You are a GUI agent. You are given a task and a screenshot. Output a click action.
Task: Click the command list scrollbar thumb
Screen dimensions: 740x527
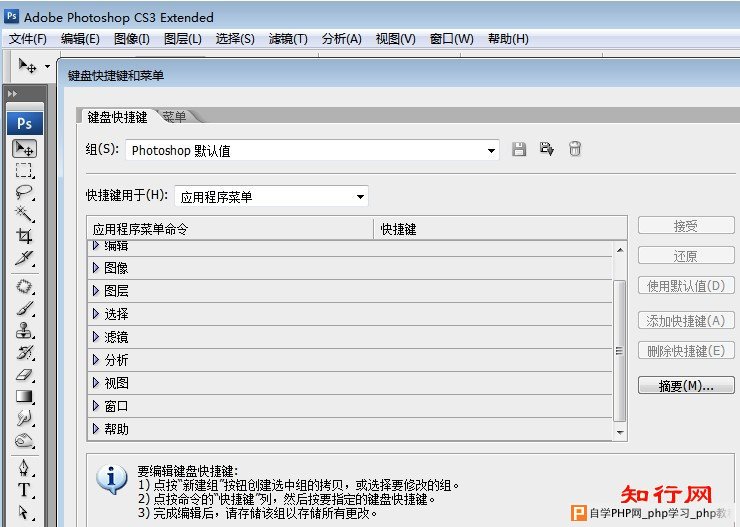[x=620, y=351]
